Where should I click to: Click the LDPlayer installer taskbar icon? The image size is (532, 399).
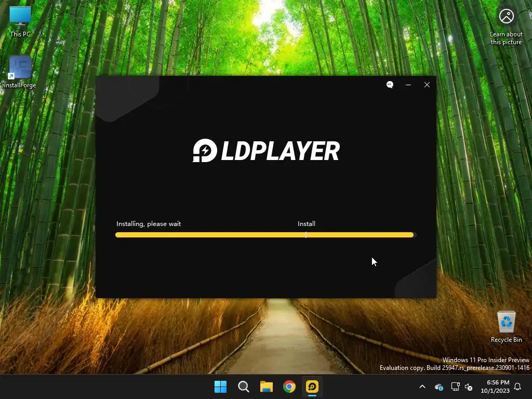[x=312, y=387]
